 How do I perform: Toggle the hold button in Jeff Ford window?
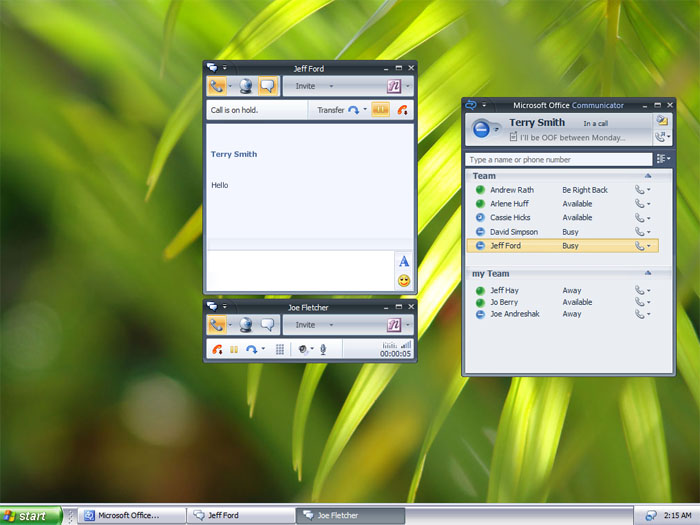[x=380, y=110]
